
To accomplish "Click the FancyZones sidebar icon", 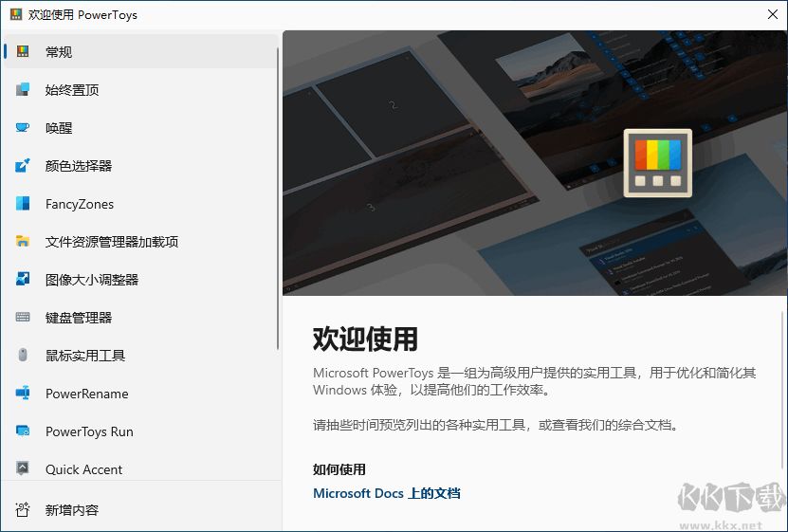I will coord(23,204).
